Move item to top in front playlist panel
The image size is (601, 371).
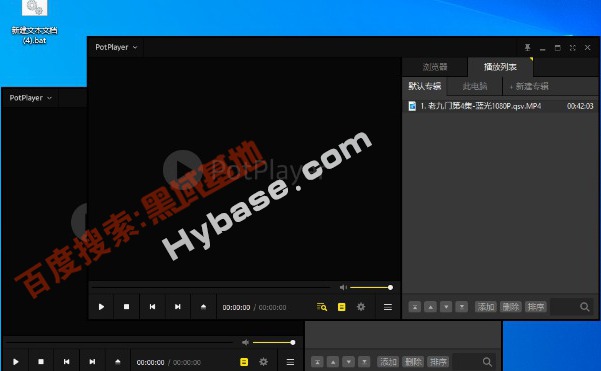(x=415, y=307)
